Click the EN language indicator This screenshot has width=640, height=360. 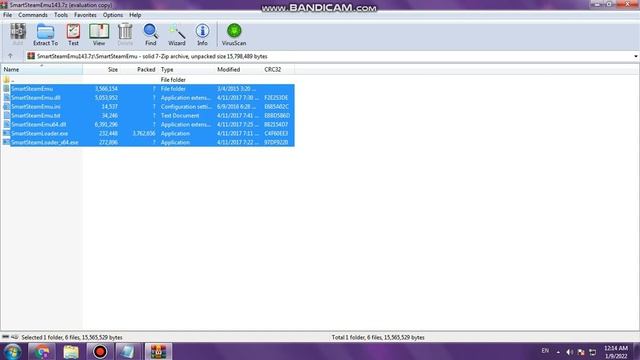[545, 351]
